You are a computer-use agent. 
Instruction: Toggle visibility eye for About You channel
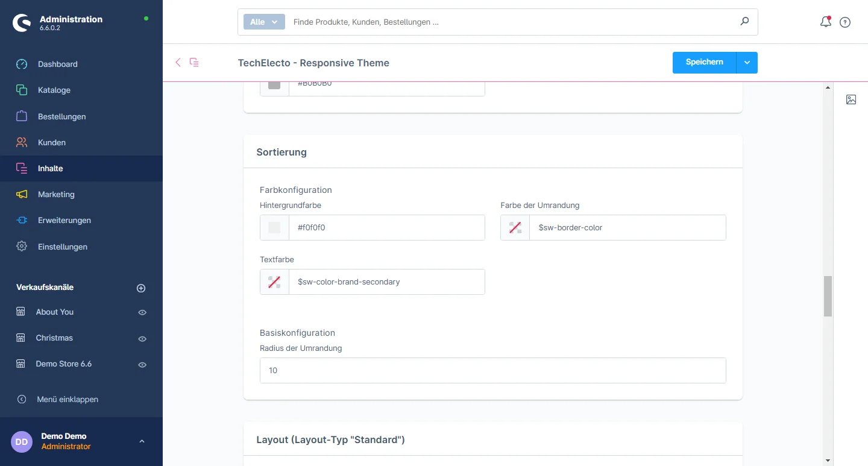point(142,312)
